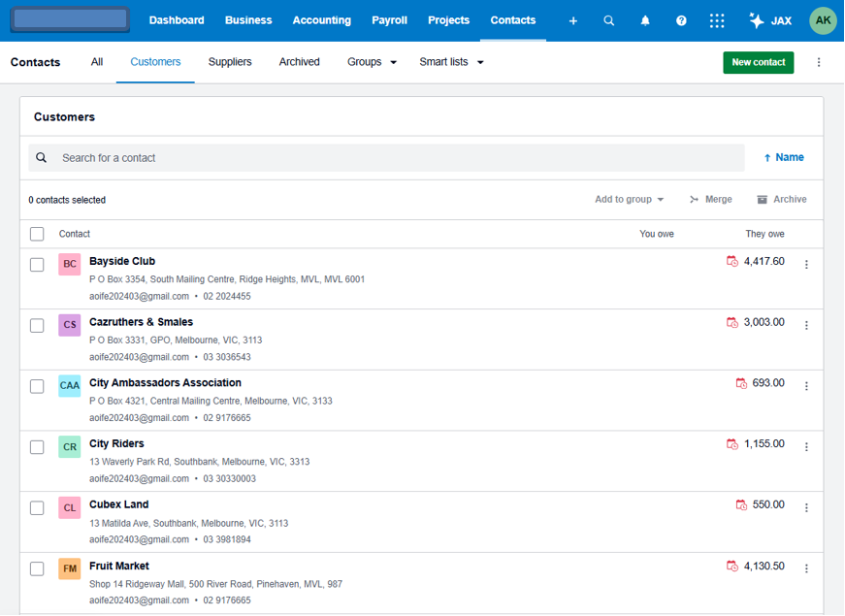
Task: Click the overdue icon next to 4,130.50
Action: (x=731, y=566)
